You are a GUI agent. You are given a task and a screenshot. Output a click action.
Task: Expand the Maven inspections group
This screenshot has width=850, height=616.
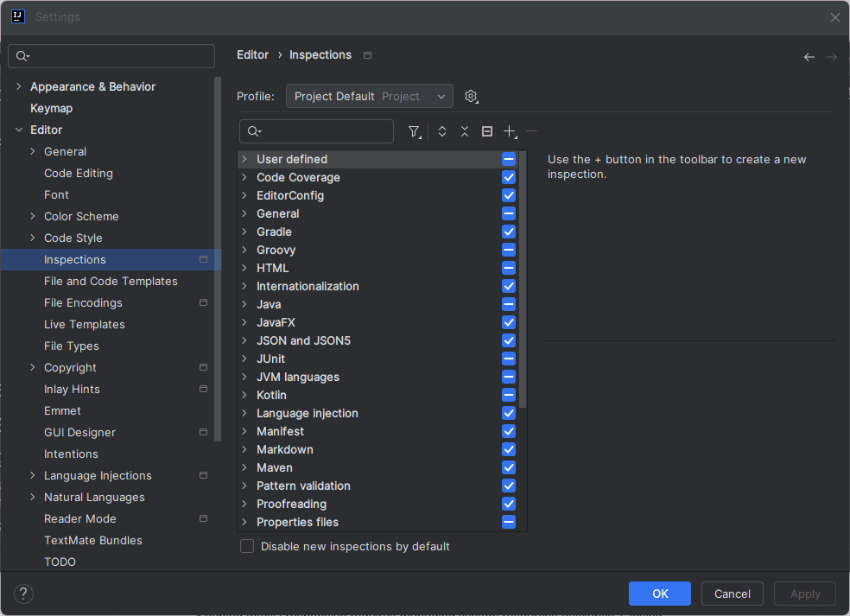244,467
